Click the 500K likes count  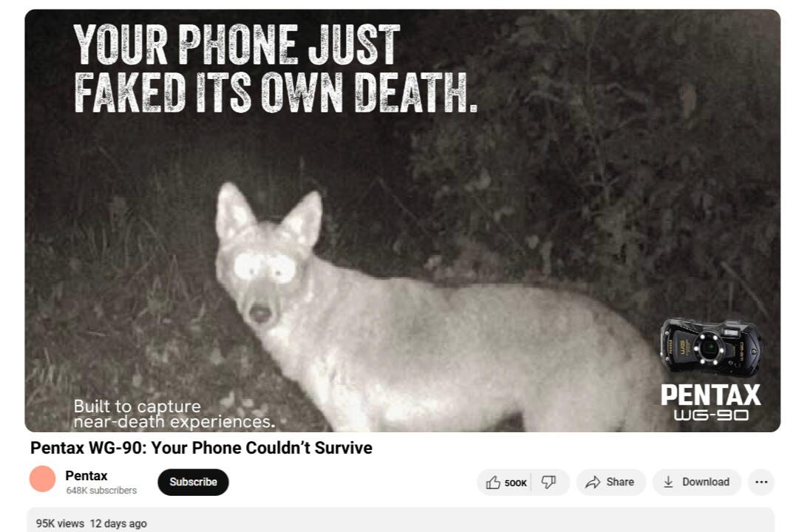(x=515, y=483)
